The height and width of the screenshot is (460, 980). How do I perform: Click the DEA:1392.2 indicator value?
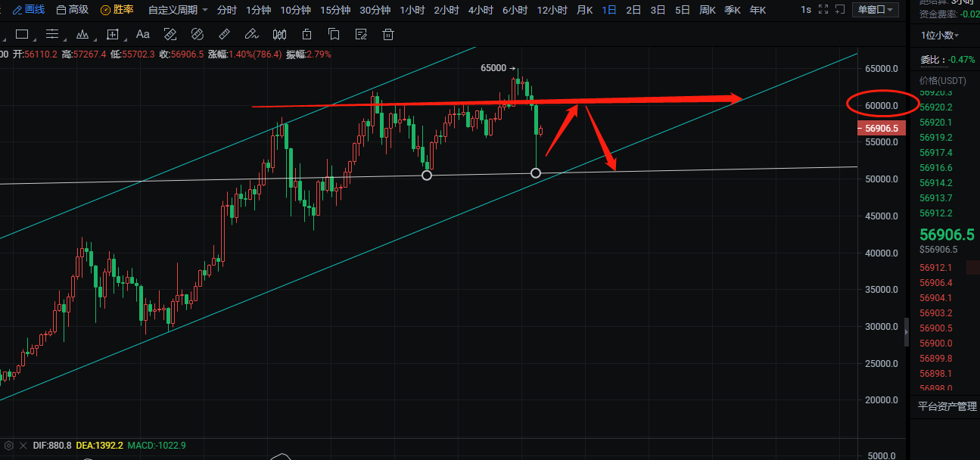pos(100,446)
